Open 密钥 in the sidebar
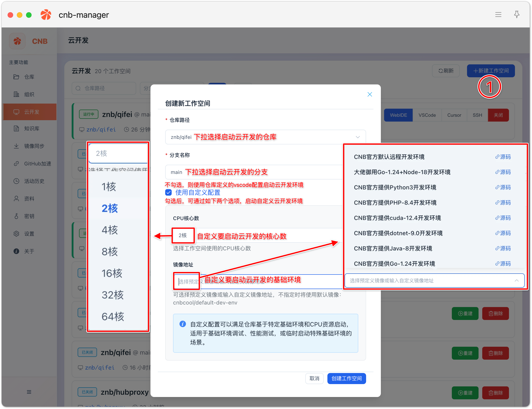Screen dimensions: 532x409 coord(30,216)
